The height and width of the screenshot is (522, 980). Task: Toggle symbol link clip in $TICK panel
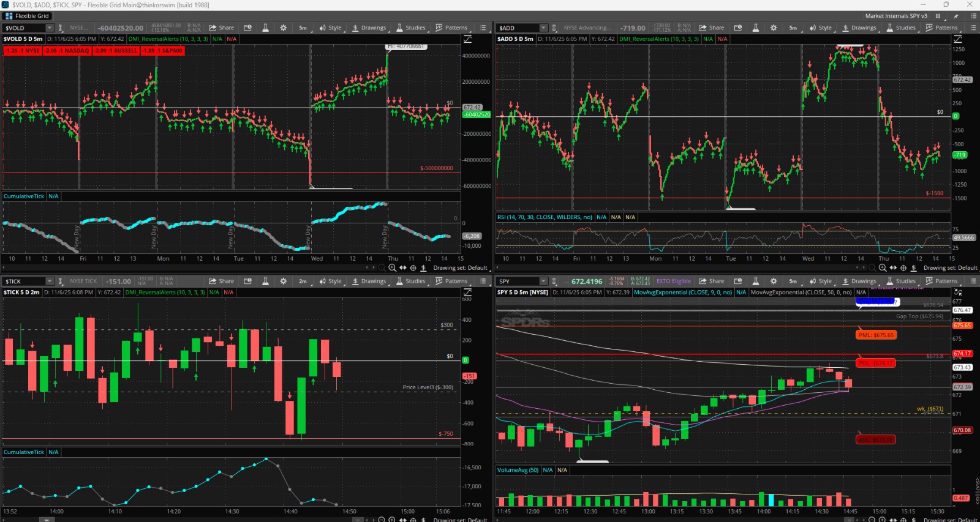[x=60, y=281]
